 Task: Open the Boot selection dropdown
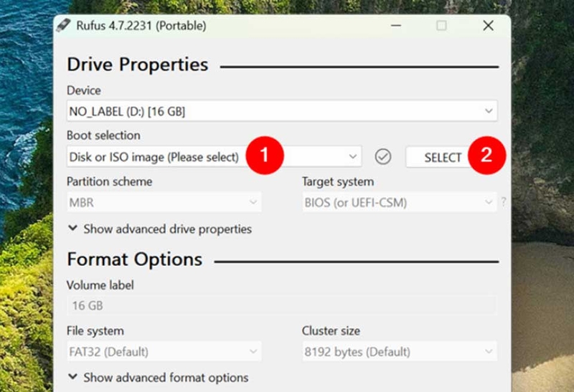214,157
